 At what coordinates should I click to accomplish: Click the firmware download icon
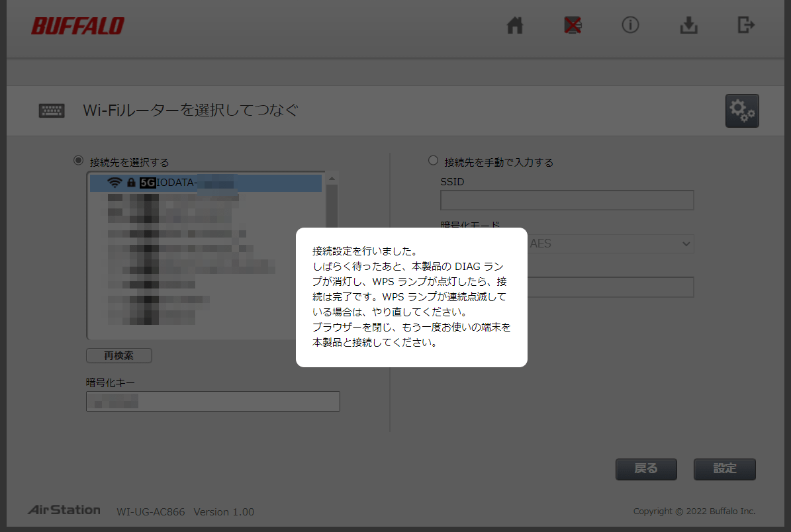[688, 26]
